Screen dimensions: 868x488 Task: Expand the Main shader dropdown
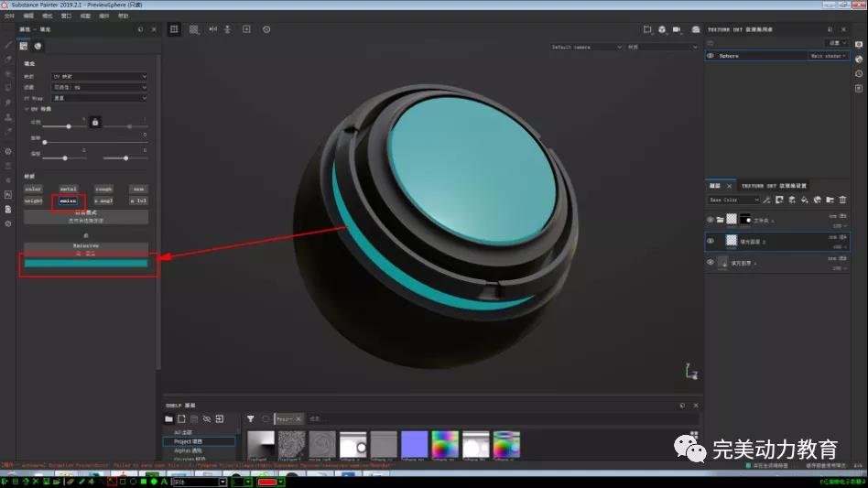point(829,56)
